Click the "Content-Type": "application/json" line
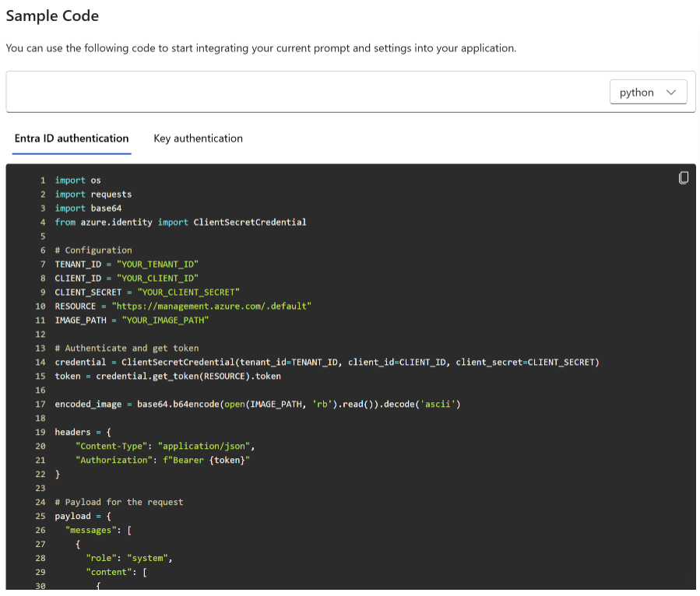Viewport: 700px width, 596px height. 165,446
